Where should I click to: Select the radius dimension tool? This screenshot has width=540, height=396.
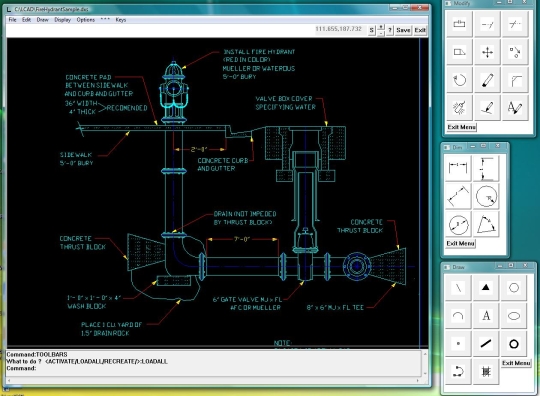pos(486,196)
